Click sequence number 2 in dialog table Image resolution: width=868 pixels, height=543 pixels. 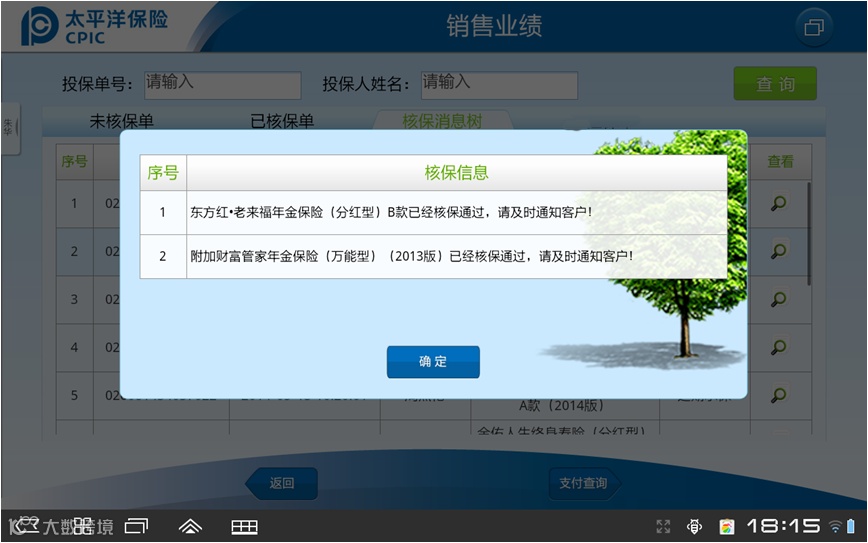pos(163,256)
